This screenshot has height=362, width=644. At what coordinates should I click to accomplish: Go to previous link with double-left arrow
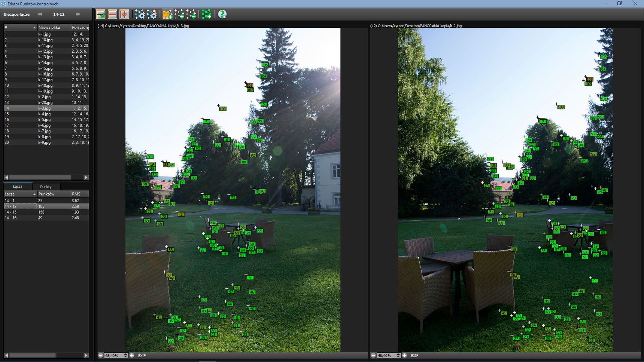(x=40, y=14)
